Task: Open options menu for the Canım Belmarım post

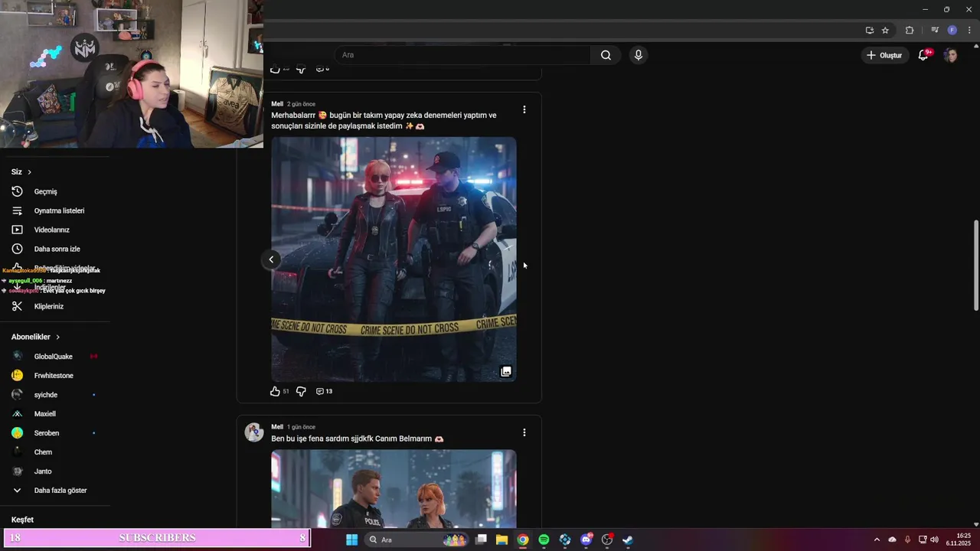Action: 524,432
